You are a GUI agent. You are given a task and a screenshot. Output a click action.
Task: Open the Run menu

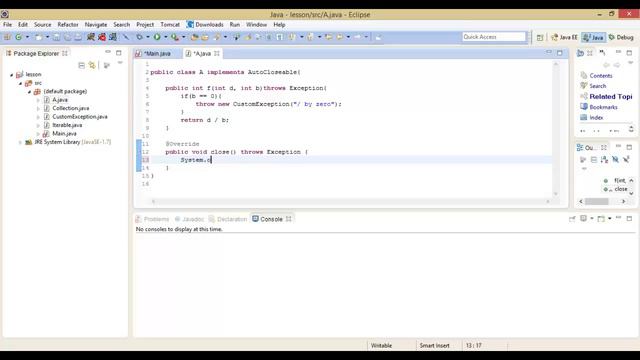(235, 24)
